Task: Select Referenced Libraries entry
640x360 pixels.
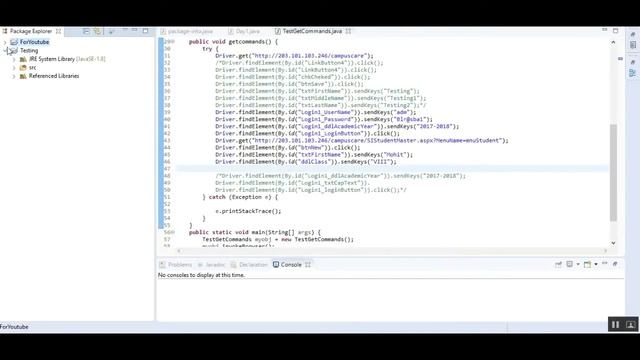Action: (54, 76)
